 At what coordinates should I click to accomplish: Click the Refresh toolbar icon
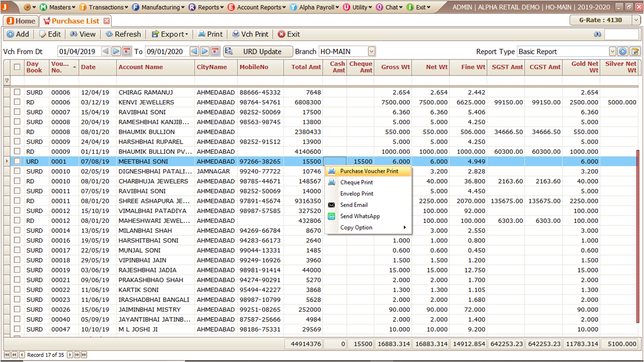click(123, 34)
